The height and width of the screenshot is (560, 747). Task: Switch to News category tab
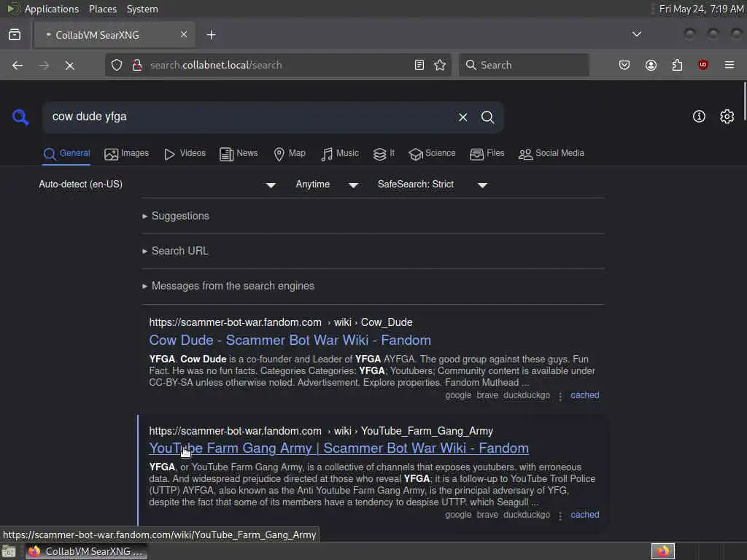pos(239,154)
